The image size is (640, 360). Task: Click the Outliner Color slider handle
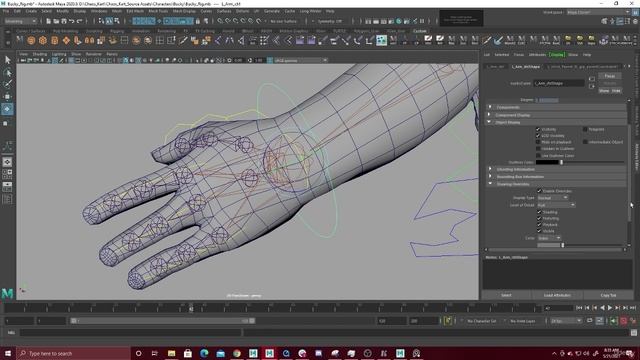(x=561, y=162)
